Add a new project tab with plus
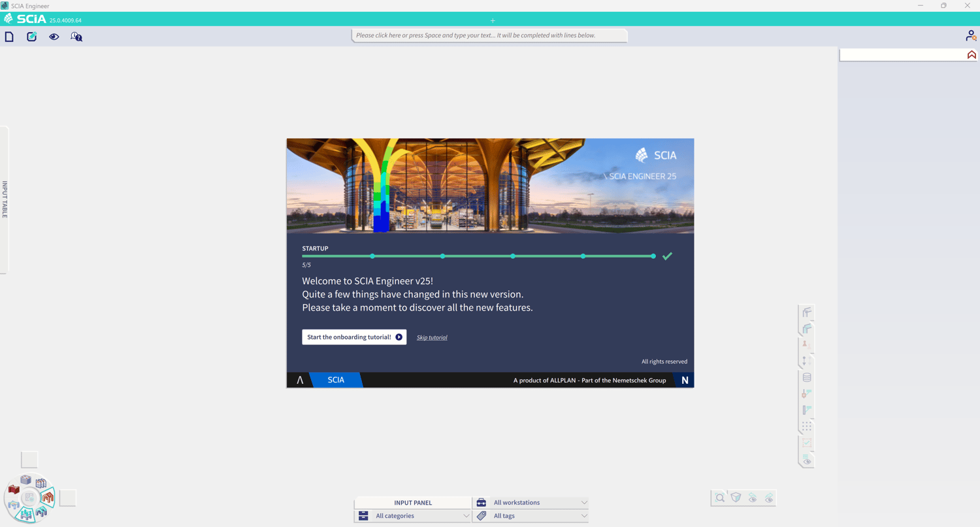The height and width of the screenshot is (527, 980). [493, 20]
